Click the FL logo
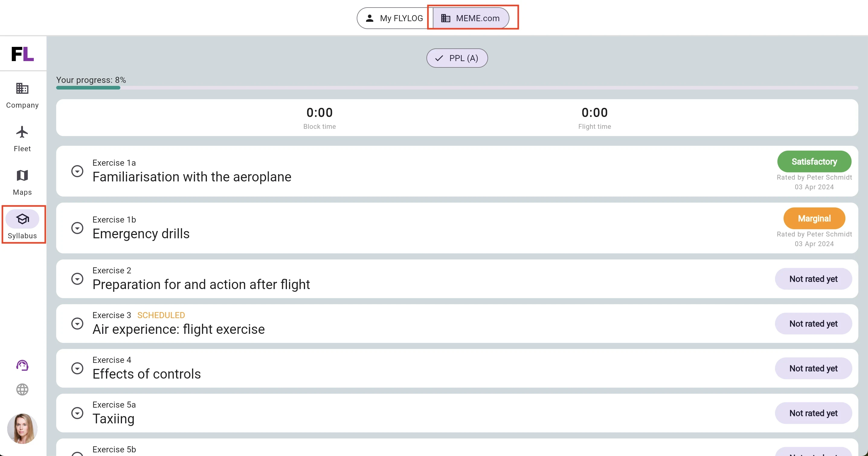Image resolution: width=868 pixels, height=456 pixels. click(x=23, y=54)
